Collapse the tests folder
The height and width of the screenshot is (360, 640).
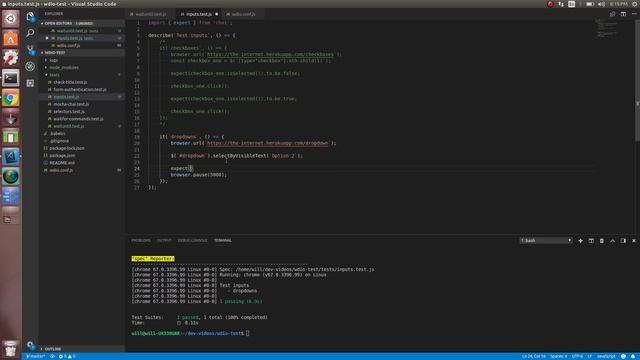[82, 75]
